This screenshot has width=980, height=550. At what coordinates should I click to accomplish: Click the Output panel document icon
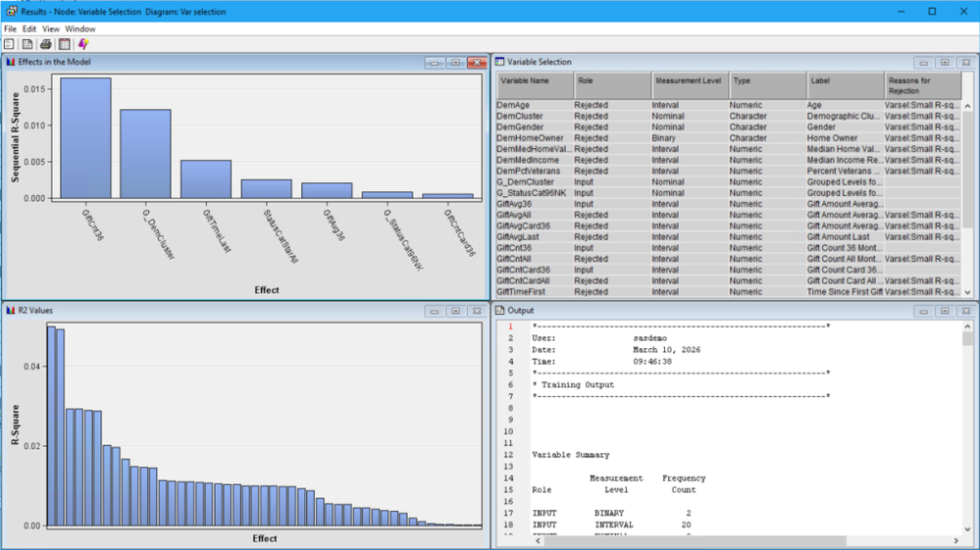[500, 310]
